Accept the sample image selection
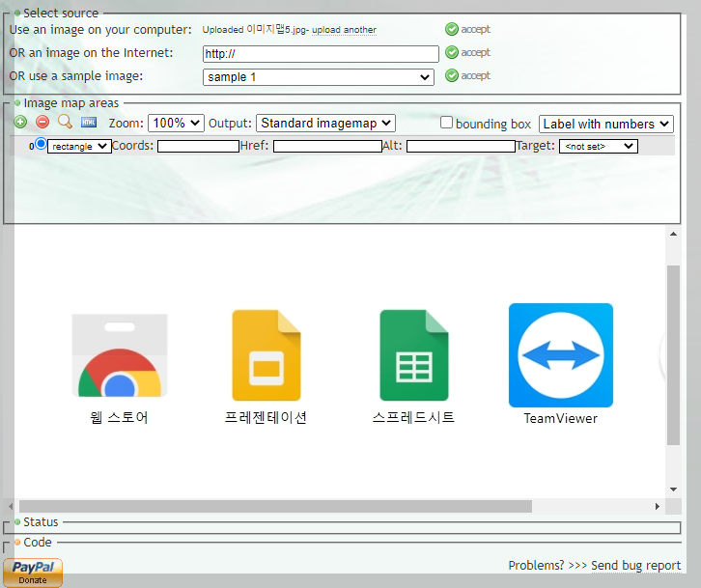Image resolution: width=701 pixels, height=588 pixels. [x=467, y=75]
